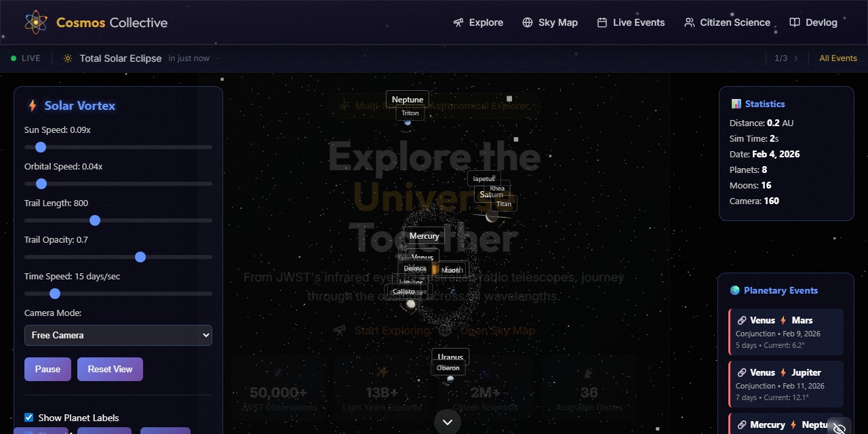
Task: Click the telescope icon beside Explore
Action: click(458, 22)
